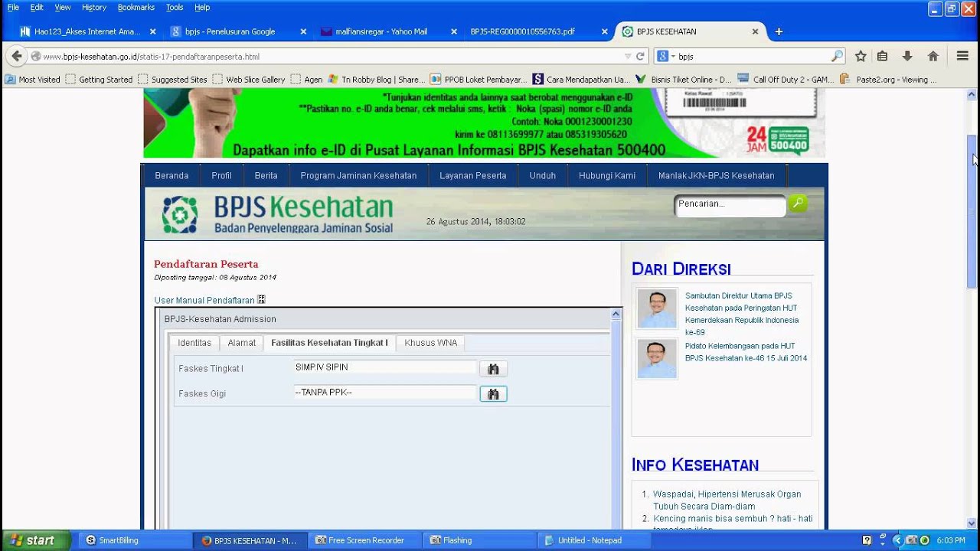Open Firefox Home page icon
The image size is (980, 551).
click(x=933, y=56)
